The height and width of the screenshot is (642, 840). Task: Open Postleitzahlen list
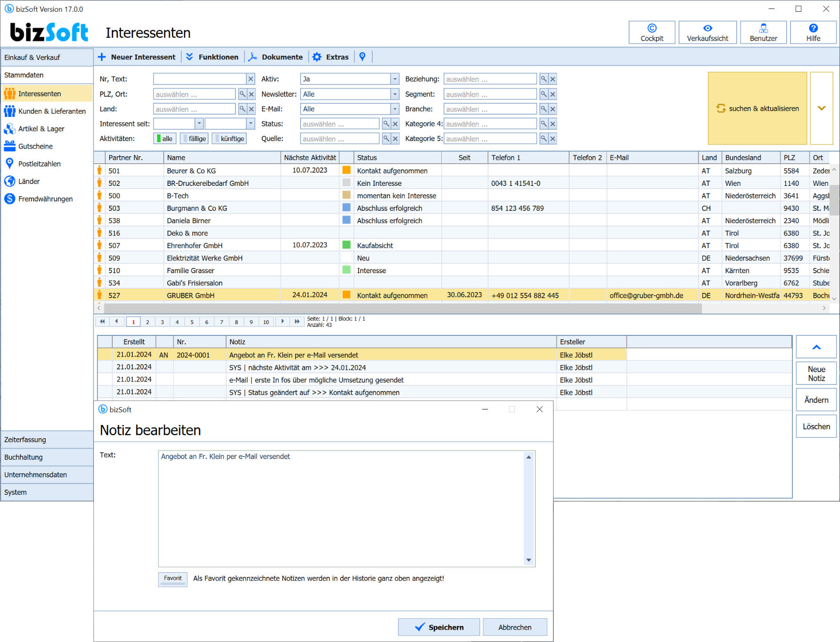tap(47, 164)
